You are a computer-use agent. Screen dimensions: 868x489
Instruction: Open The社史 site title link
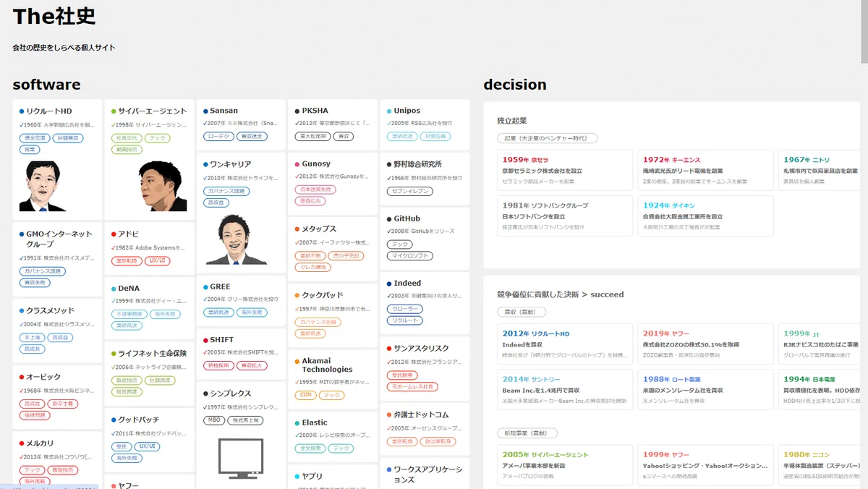[54, 16]
